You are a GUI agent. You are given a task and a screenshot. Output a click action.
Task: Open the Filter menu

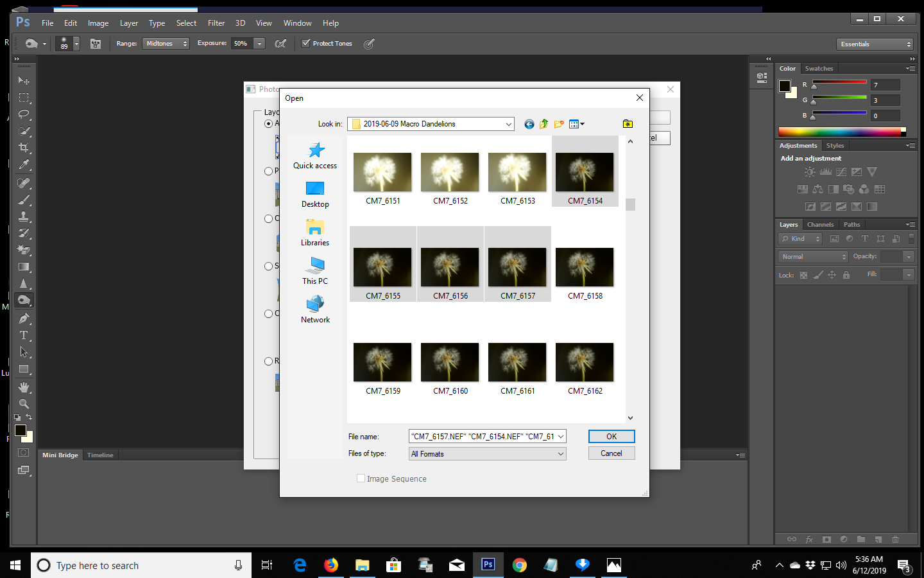[x=216, y=22]
